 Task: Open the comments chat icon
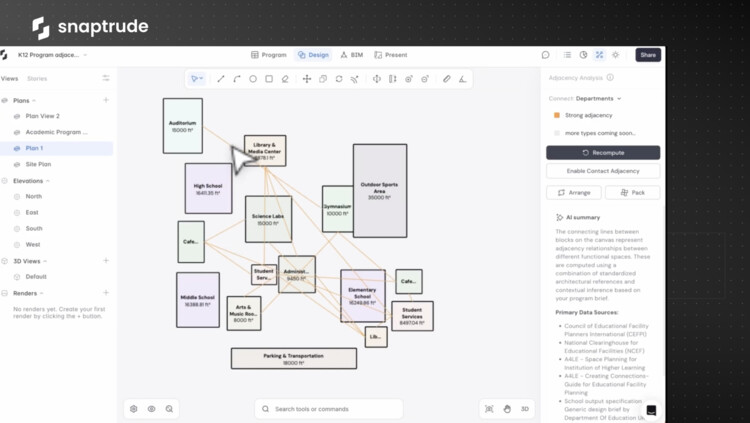(x=545, y=55)
